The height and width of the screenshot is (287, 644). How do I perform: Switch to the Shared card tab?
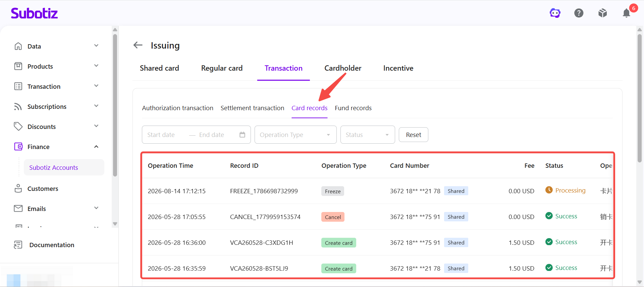[x=159, y=68]
